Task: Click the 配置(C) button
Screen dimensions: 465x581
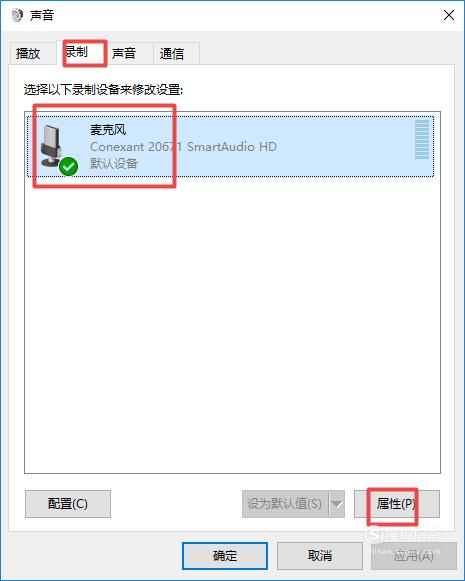Action: click(68, 504)
